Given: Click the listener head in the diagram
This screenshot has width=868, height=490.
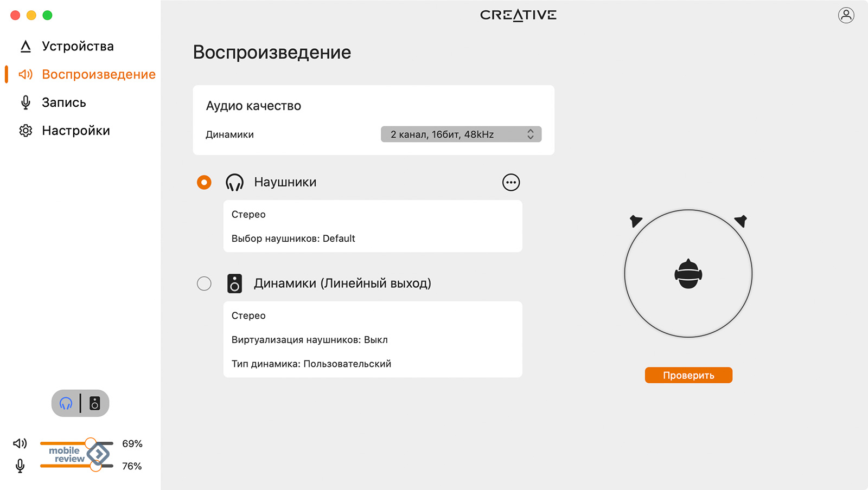Looking at the screenshot, I should (x=688, y=274).
